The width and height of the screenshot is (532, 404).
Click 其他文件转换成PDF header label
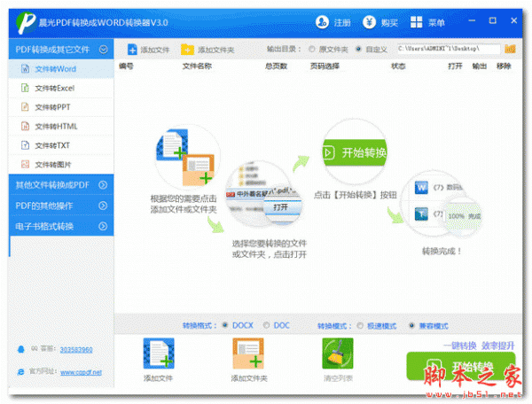click(52, 185)
